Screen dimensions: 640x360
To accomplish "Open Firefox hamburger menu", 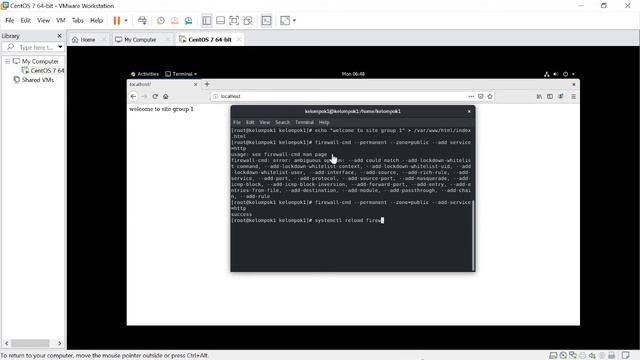I will click(573, 96).
